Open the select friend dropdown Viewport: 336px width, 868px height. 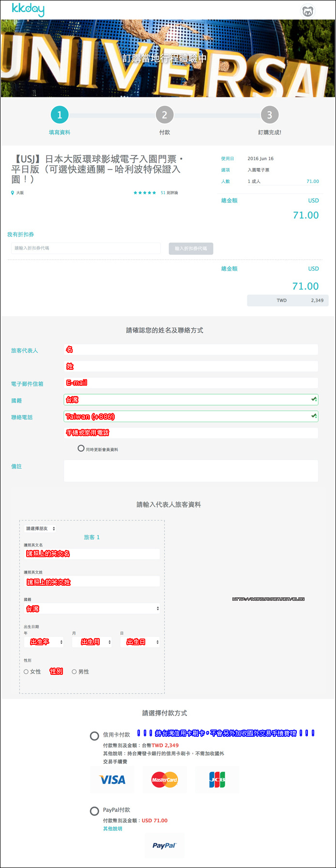[41, 529]
